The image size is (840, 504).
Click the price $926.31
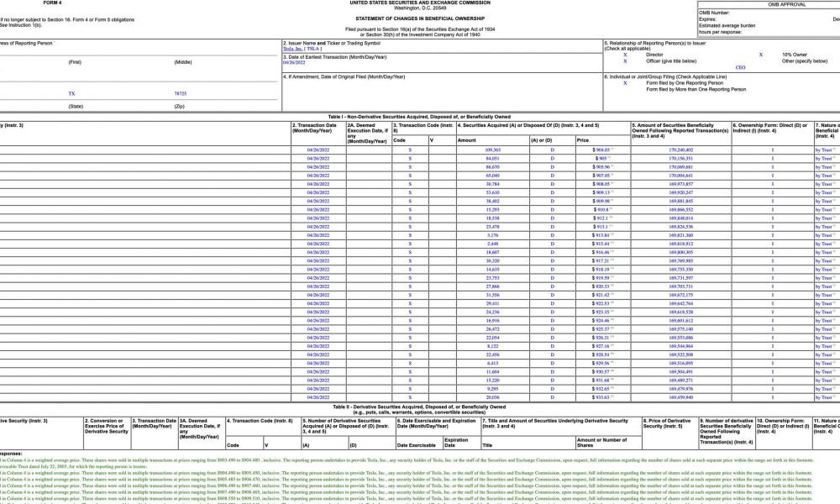(601, 338)
